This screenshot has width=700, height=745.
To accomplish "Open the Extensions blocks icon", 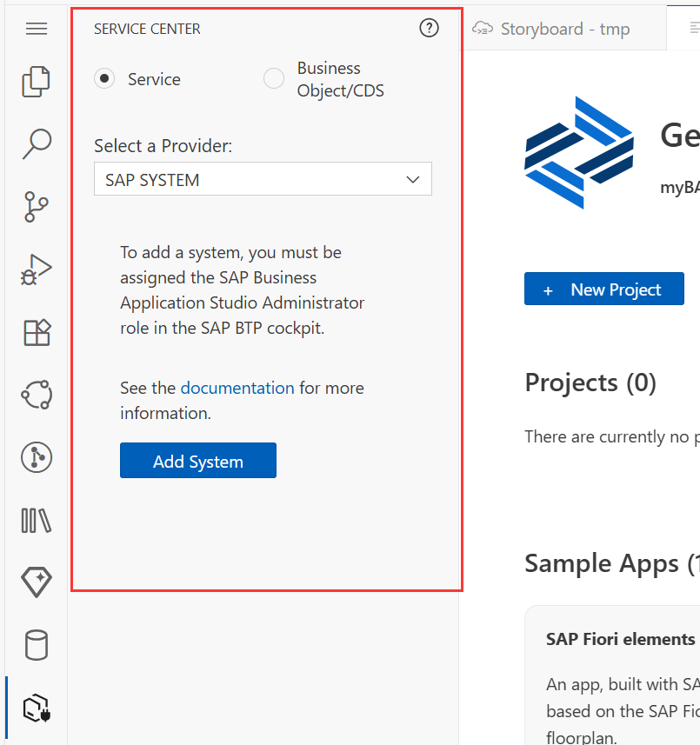I will tap(37, 332).
